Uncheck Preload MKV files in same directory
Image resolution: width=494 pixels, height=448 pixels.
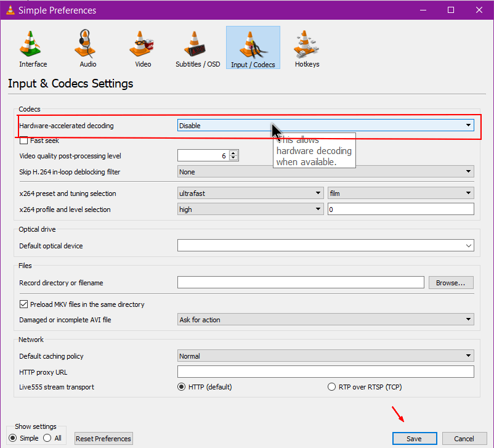pos(23,304)
